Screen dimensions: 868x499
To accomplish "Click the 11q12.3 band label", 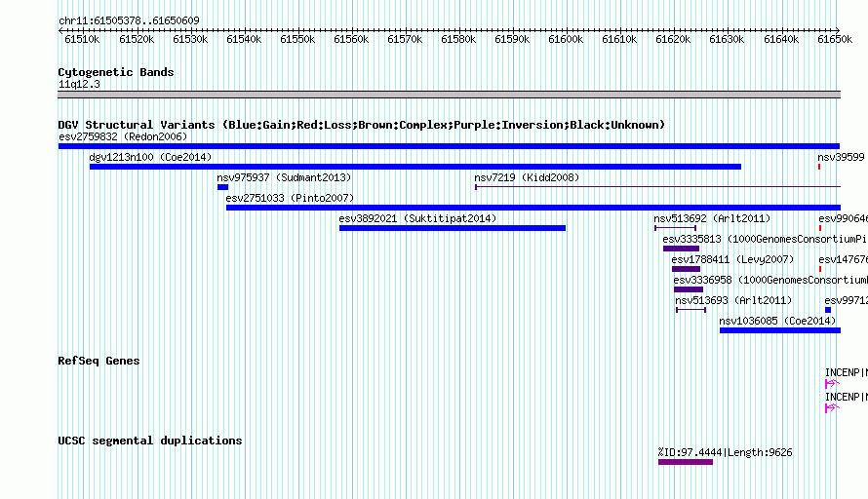I will [79, 84].
